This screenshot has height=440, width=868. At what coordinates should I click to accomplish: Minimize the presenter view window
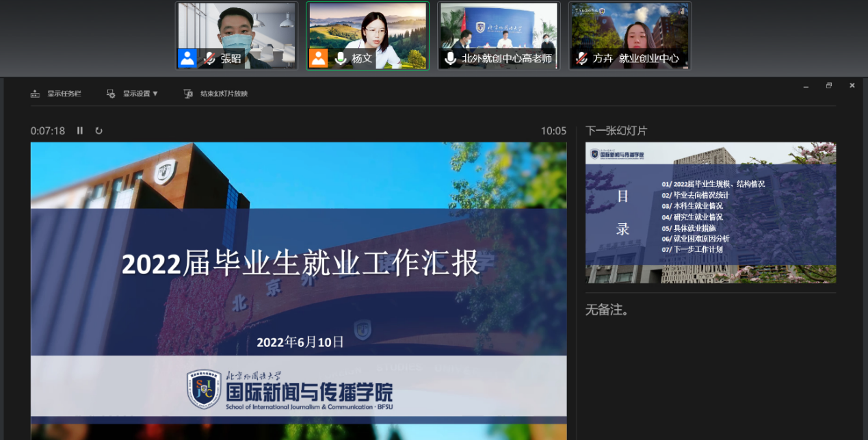[x=806, y=86]
